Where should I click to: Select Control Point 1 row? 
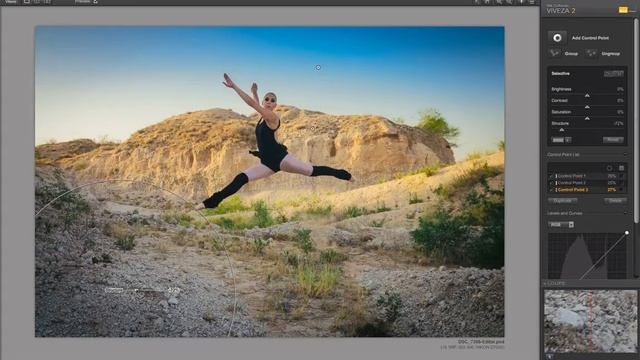pos(587,176)
